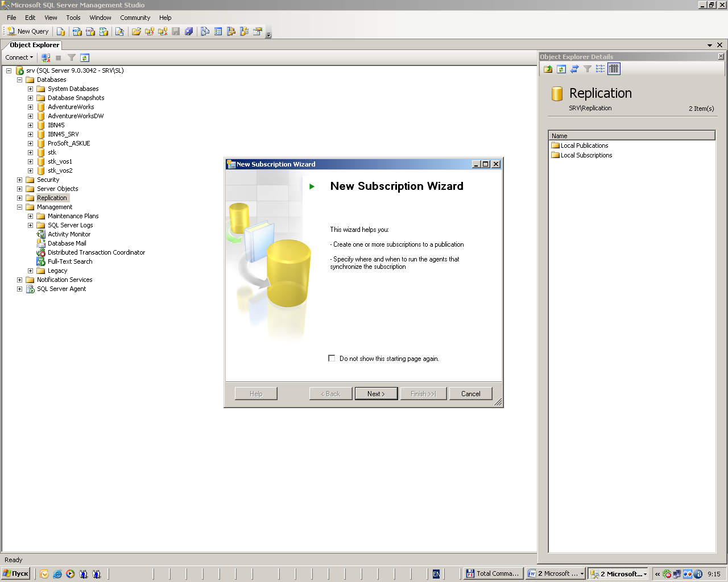Screen dimensions: 728x582
Task: Expand the Maintenance Plans folder
Action: pos(30,216)
